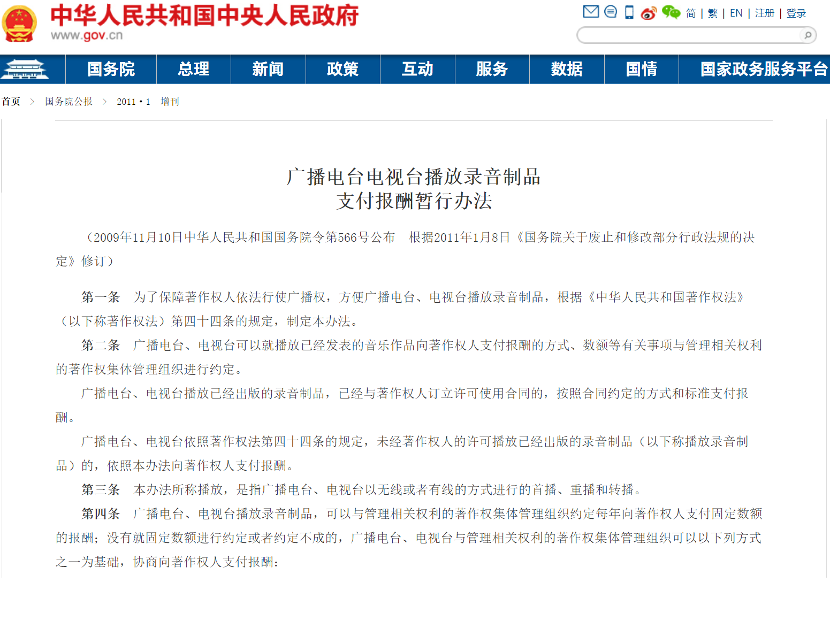Image resolution: width=830 pixels, height=644 pixels.
Task: Click the search magnifier icon
Action: click(x=808, y=35)
